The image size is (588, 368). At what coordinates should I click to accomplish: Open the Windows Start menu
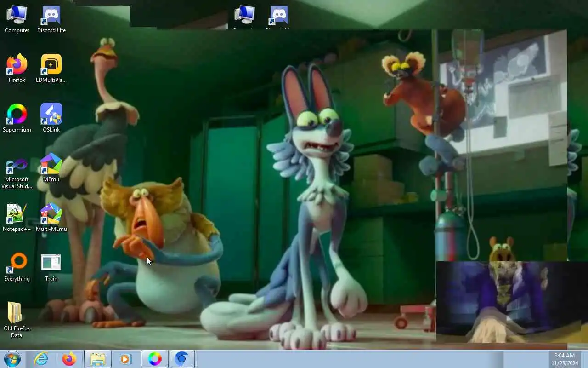12,359
